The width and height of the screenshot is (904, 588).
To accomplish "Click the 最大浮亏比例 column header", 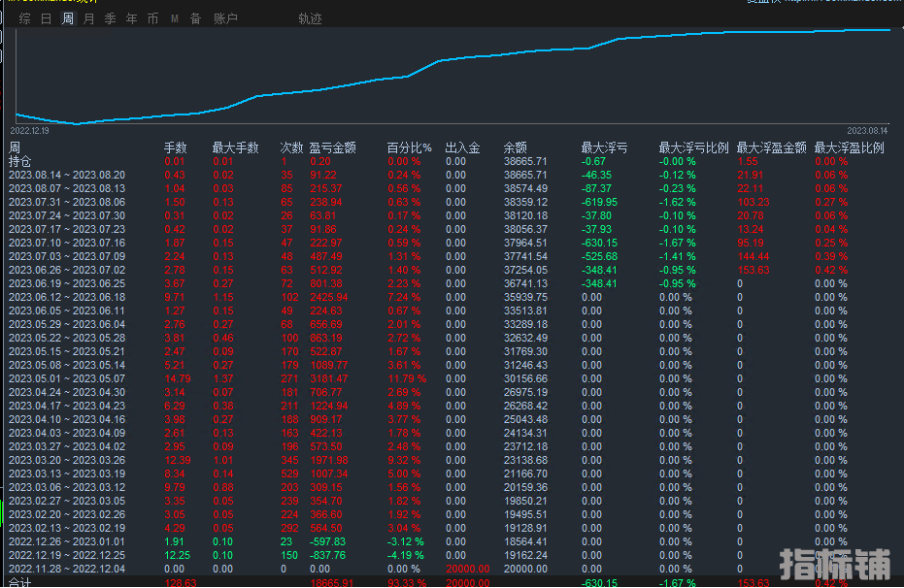I will point(693,148).
